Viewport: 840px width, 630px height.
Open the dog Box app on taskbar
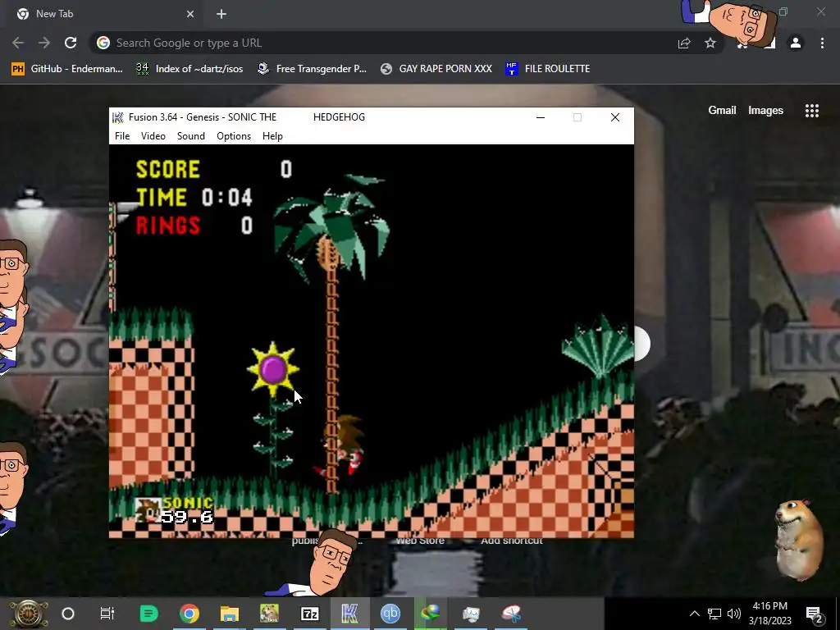[269, 614]
